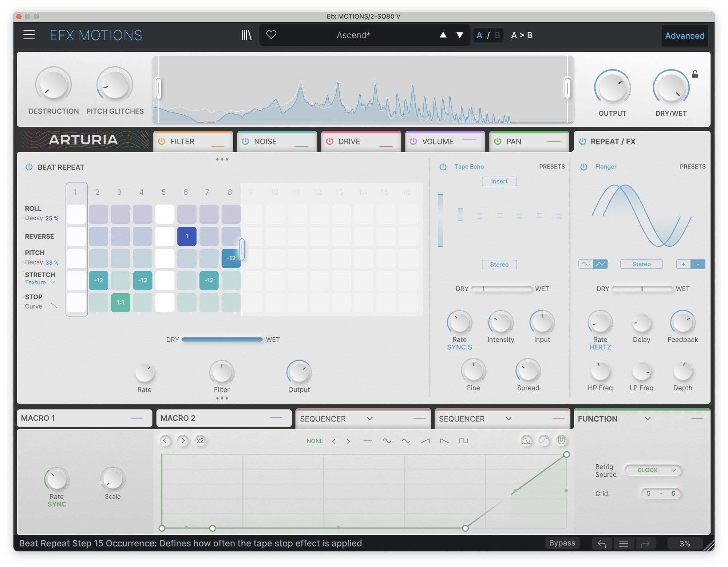Image resolution: width=728 pixels, height=567 pixels.
Task: Click the x2 double-length button
Action: pyautogui.click(x=200, y=441)
